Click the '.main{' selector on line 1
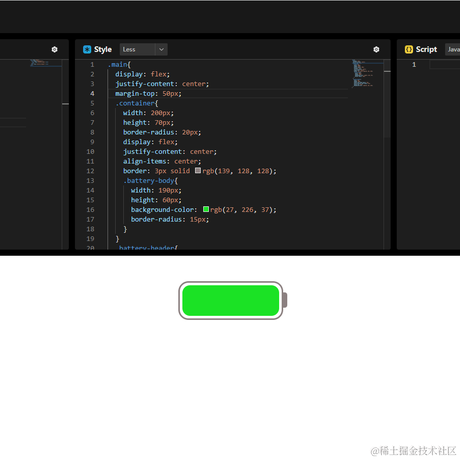The image size is (460, 460). coord(119,64)
